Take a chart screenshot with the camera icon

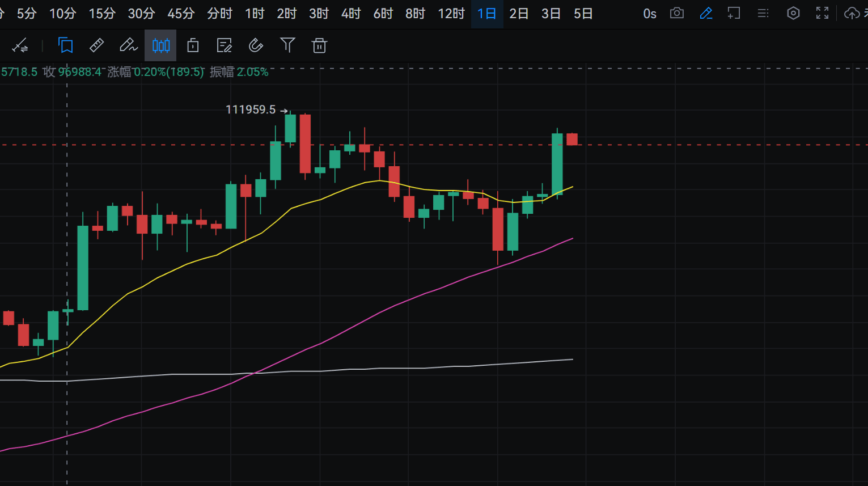676,13
